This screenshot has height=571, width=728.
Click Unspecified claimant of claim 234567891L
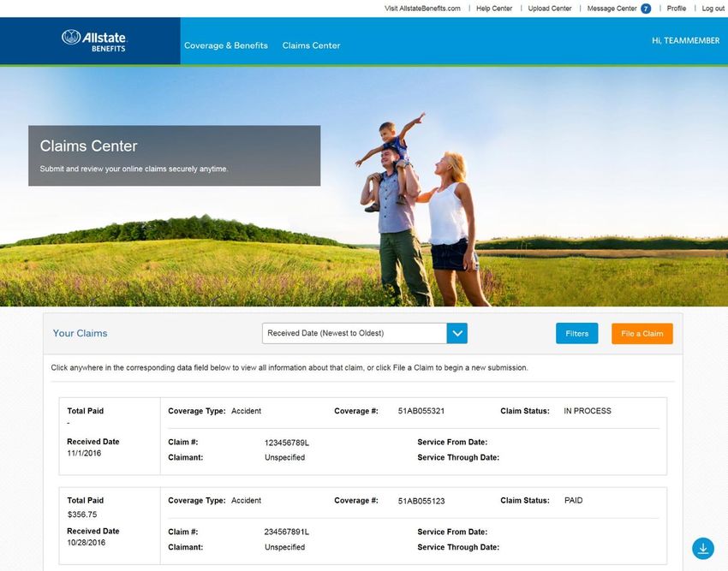click(284, 547)
